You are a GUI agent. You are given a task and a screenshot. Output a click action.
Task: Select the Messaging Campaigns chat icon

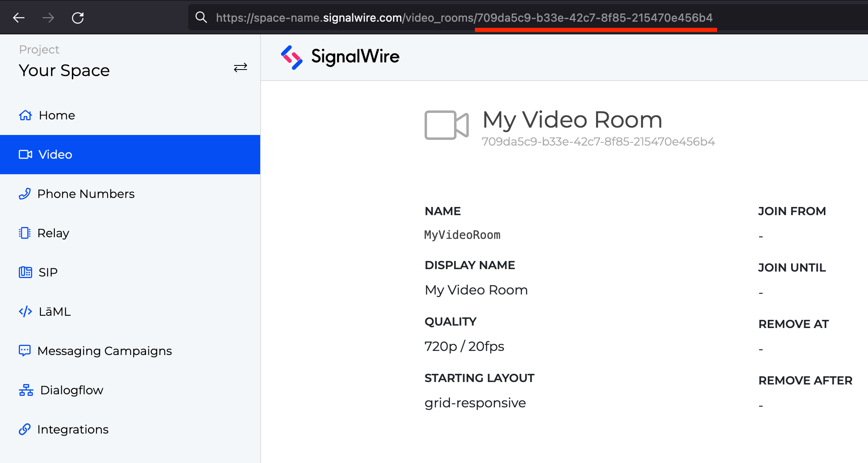[25, 351]
